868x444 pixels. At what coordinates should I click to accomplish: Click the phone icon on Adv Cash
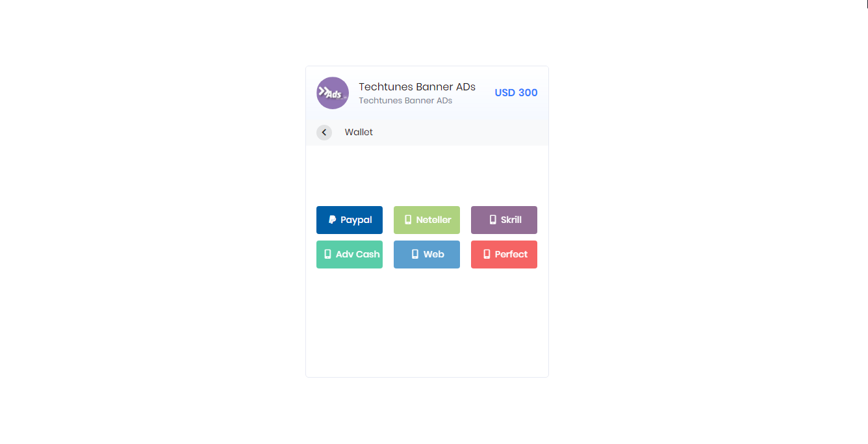pos(327,254)
